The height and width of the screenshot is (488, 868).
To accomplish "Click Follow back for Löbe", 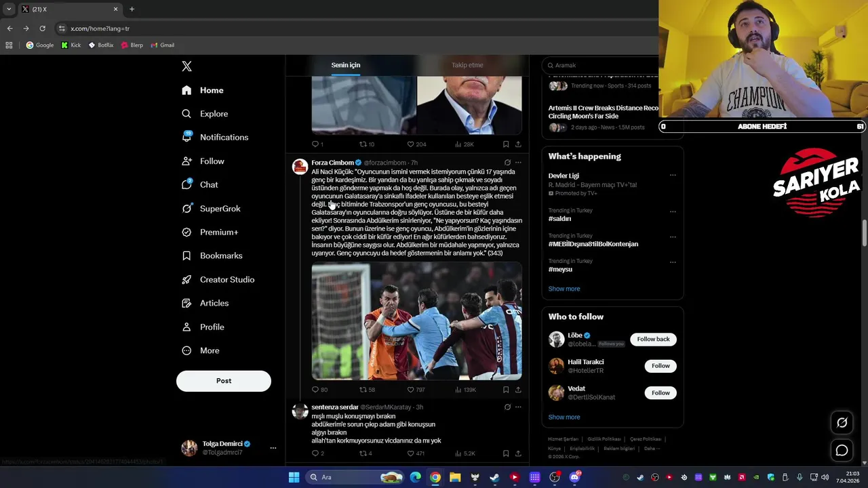I will 653,339.
